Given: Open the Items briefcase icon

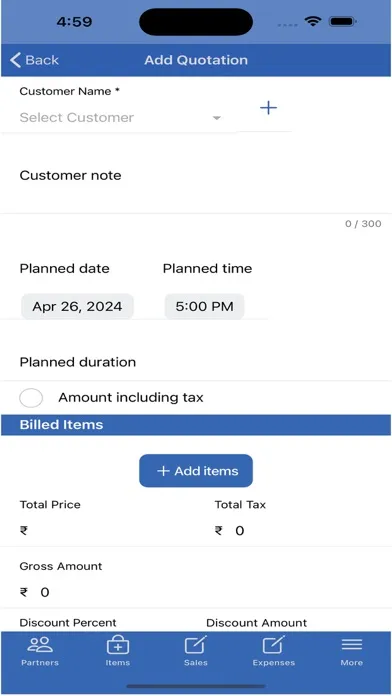Looking at the screenshot, I should pos(118,645).
